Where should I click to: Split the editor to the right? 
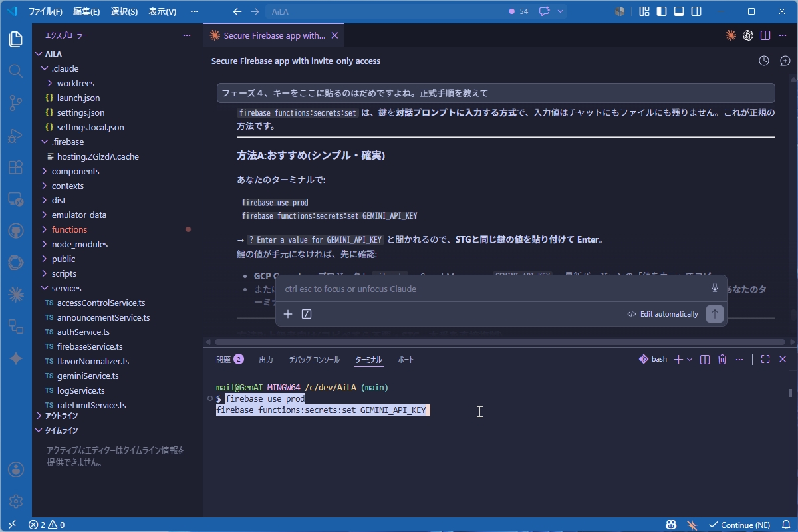tap(765, 35)
